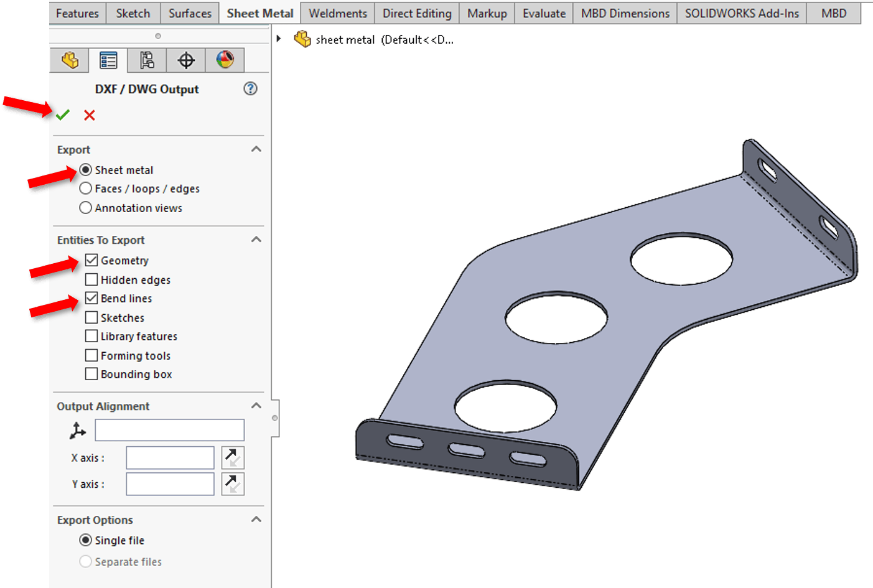Click the Y axis reverse direction icon
873x588 pixels.
[x=233, y=483]
